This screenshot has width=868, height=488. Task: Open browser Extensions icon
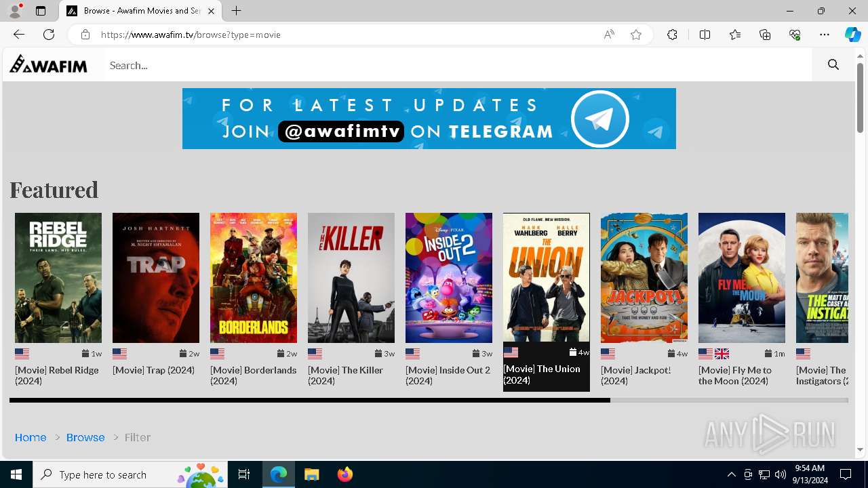(x=672, y=35)
